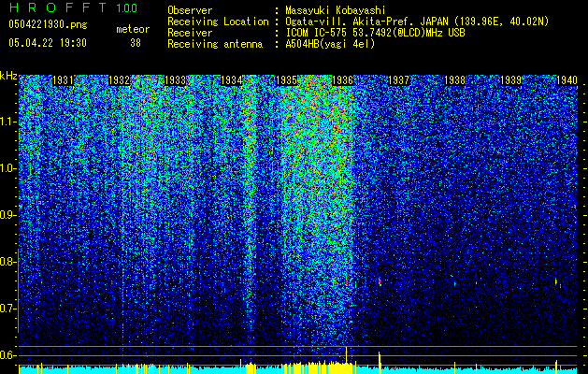This screenshot has height=374, width=588.
Task: Click the 1935 time marker
Action: 286,80
